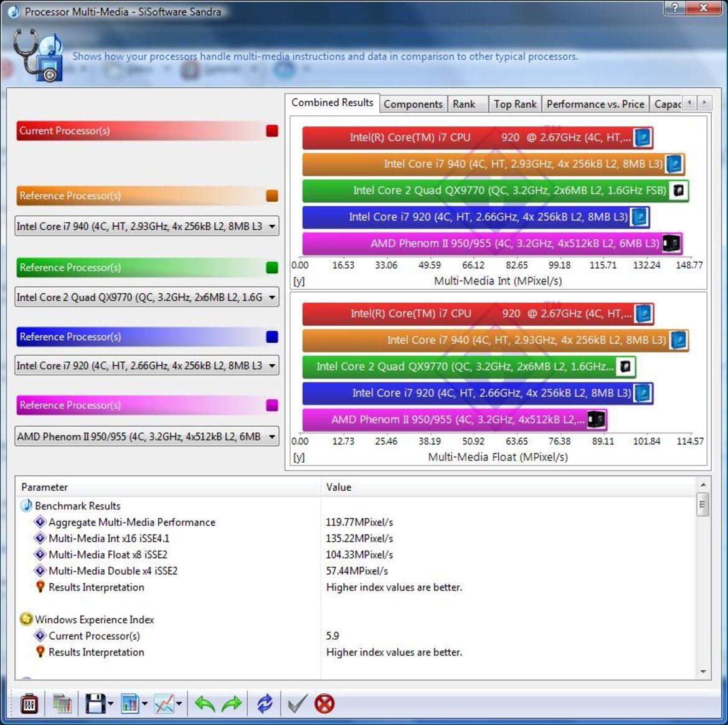Click the stethoscope multi-media module icon
Viewport: 728px width, 725px height.
(x=38, y=55)
